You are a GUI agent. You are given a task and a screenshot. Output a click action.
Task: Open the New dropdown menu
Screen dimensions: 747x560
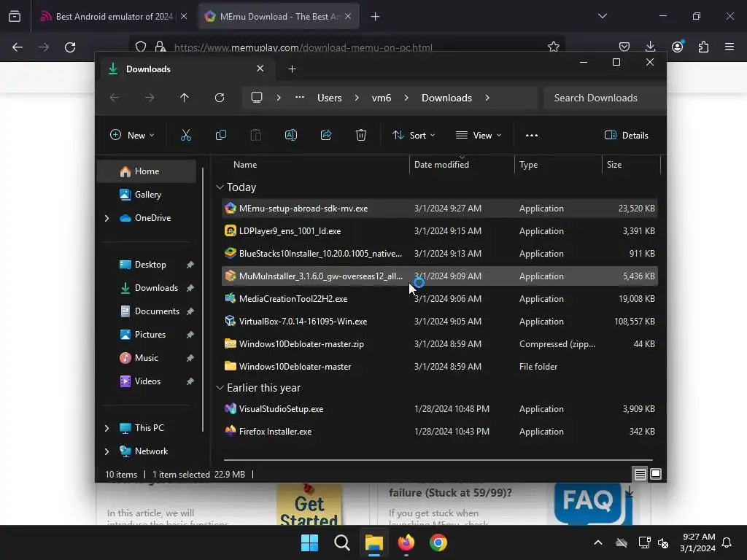tap(132, 135)
